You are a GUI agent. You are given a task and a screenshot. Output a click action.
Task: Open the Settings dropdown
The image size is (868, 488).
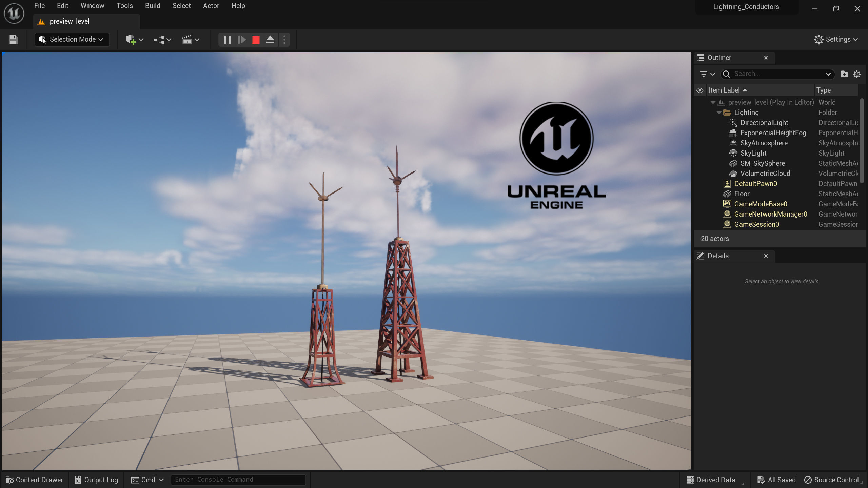836,39
